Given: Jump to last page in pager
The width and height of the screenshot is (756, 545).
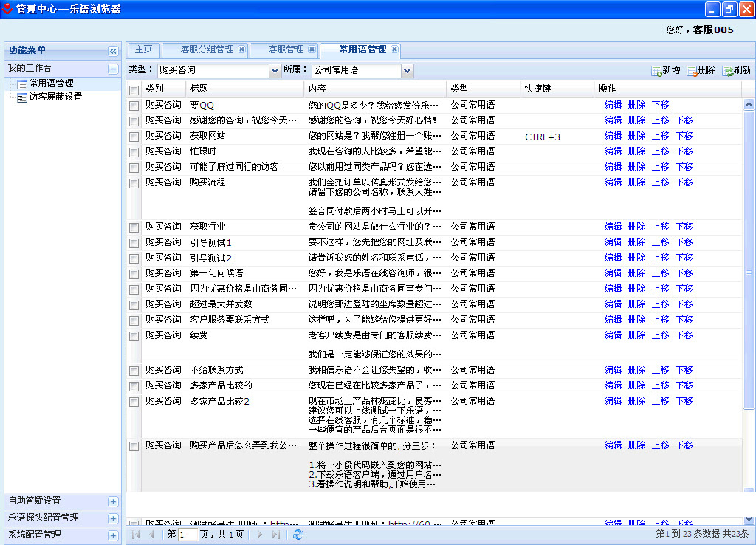Looking at the screenshot, I should [x=275, y=535].
